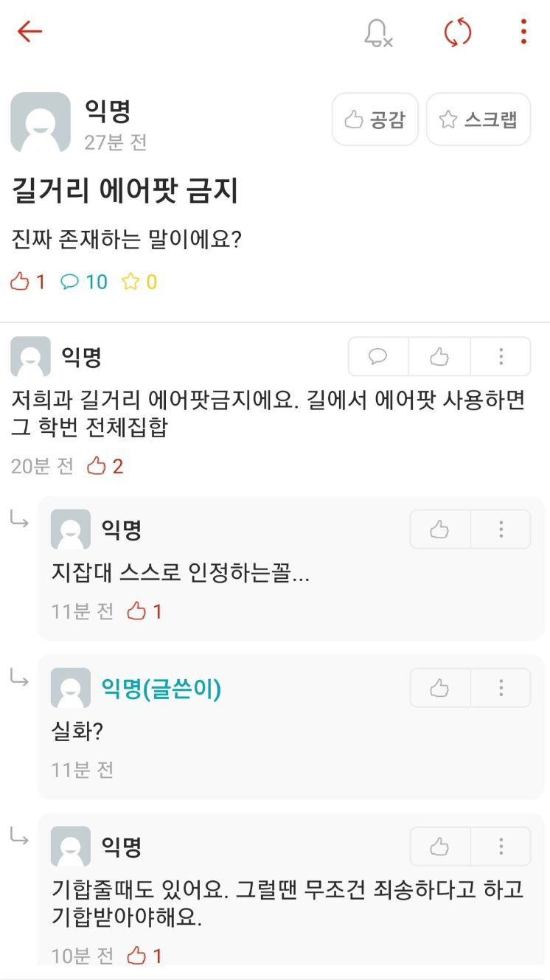Tap the post author's profile avatar
Screen dimensions: 550x980
(x=41, y=122)
